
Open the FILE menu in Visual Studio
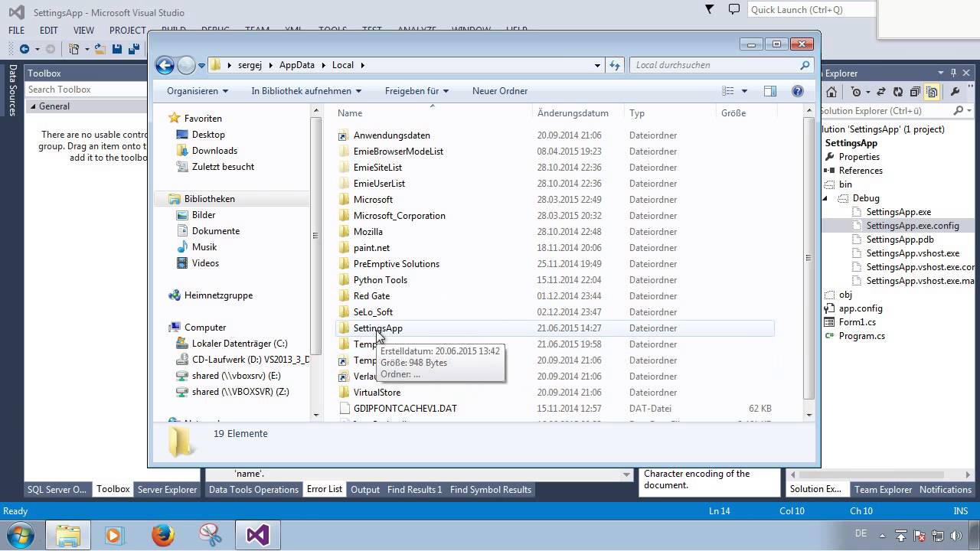(x=17, y=31)
